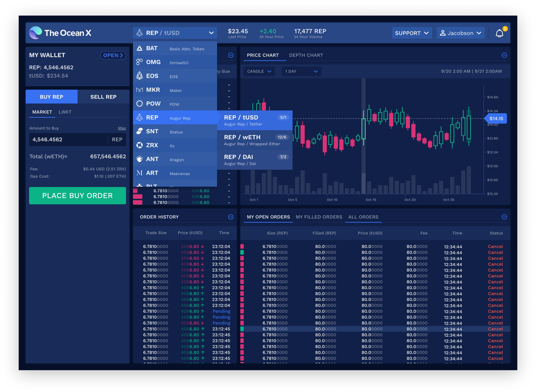Expand the SUPPORT dropdown menu

[412, 33]
